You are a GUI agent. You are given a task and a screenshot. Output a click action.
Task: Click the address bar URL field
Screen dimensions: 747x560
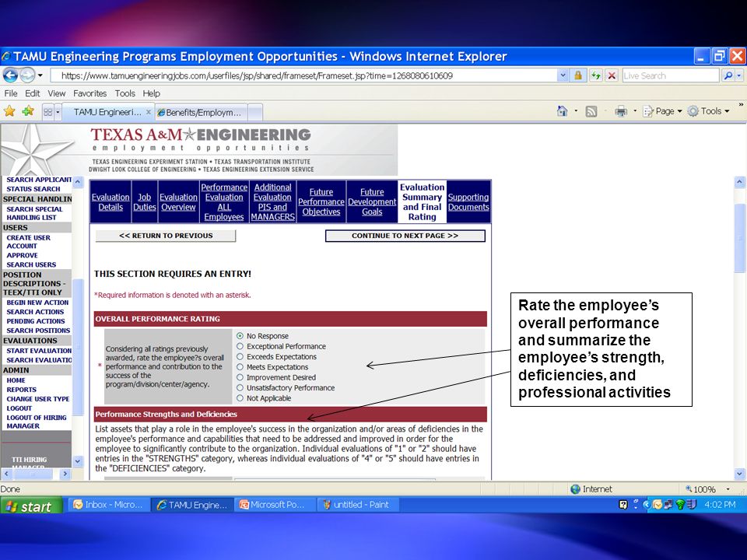point(303,75)
